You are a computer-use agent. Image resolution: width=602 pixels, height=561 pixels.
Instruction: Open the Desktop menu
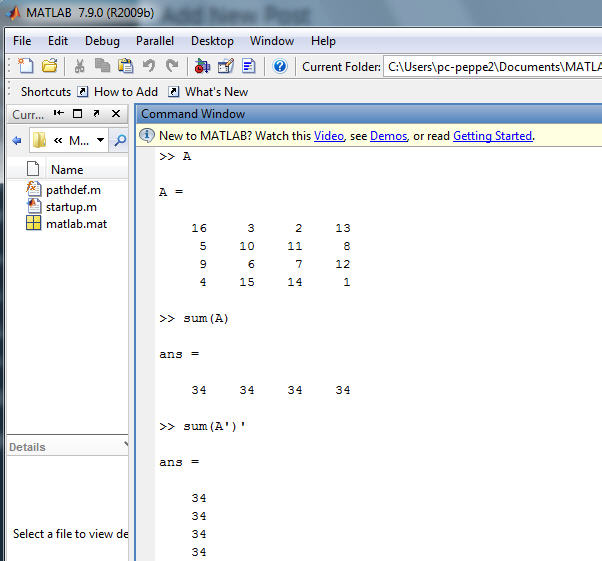tap(212, 41)
